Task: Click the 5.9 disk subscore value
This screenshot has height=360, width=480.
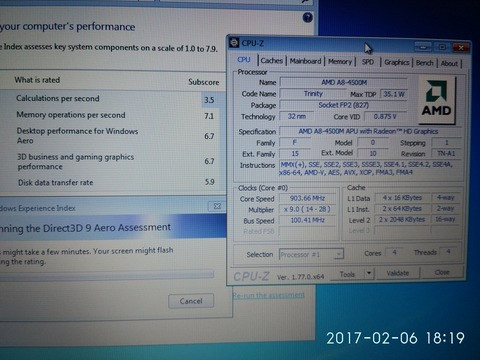Action: point(209,182)
